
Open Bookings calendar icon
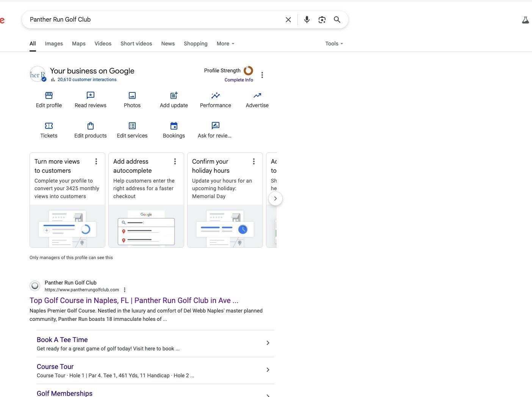tap(174, 126)
